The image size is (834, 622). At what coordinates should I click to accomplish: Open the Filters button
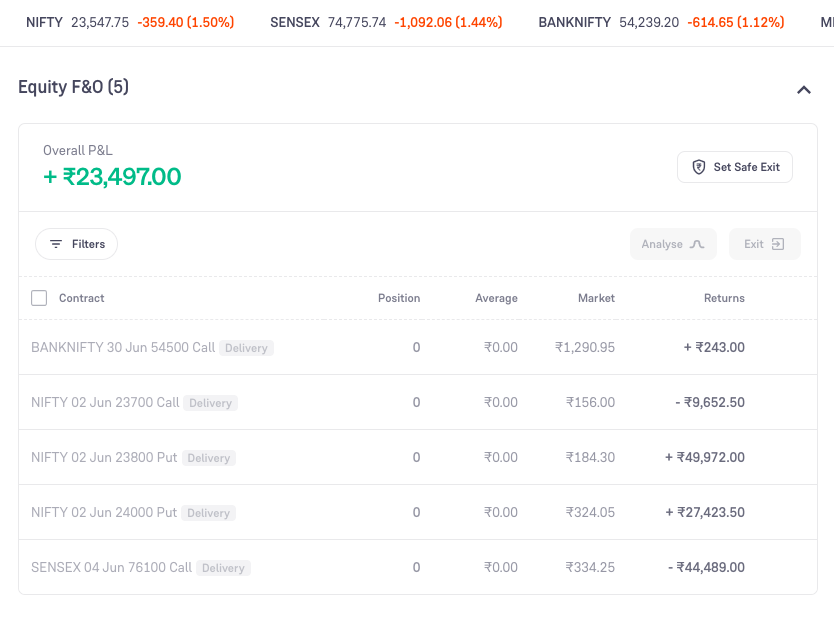tap(77, 244)
